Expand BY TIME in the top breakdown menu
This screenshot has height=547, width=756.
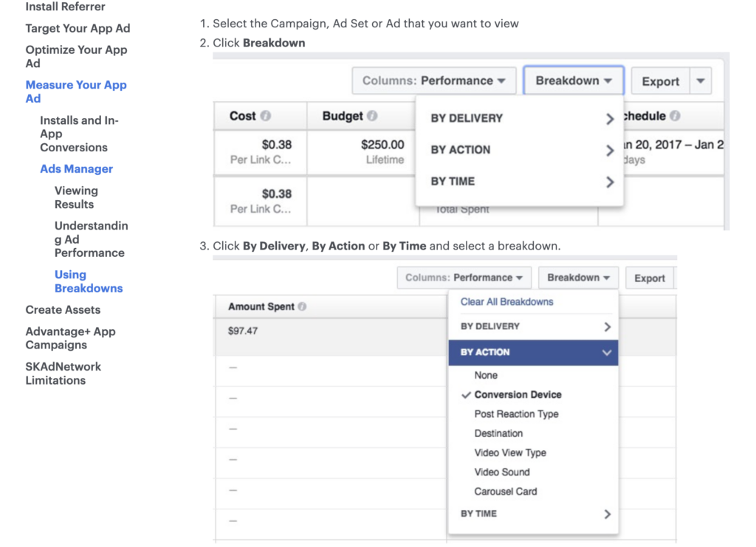(x=520, y=182)
